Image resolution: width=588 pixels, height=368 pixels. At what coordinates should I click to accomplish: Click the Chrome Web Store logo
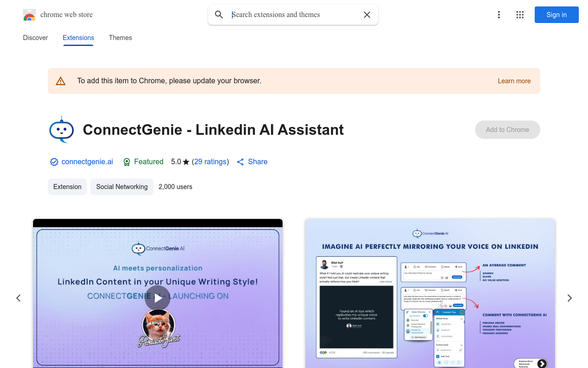[x=29, y=15]
